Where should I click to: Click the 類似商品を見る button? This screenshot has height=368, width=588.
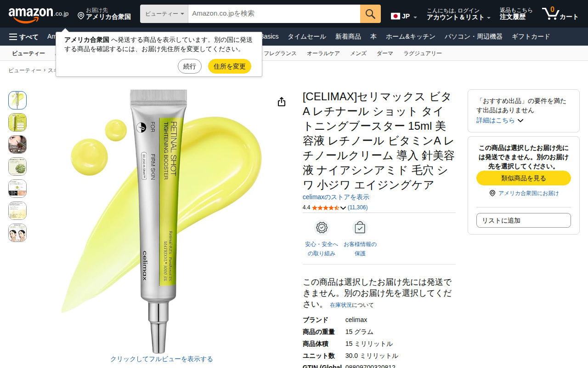(x=524, y=178)
